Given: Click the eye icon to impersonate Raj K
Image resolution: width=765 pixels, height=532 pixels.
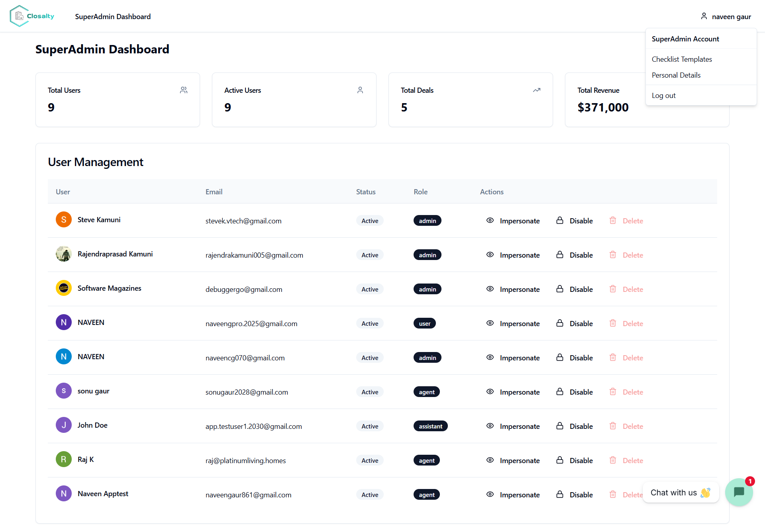Looking at the screenshot, I should [x=490, y=460].
